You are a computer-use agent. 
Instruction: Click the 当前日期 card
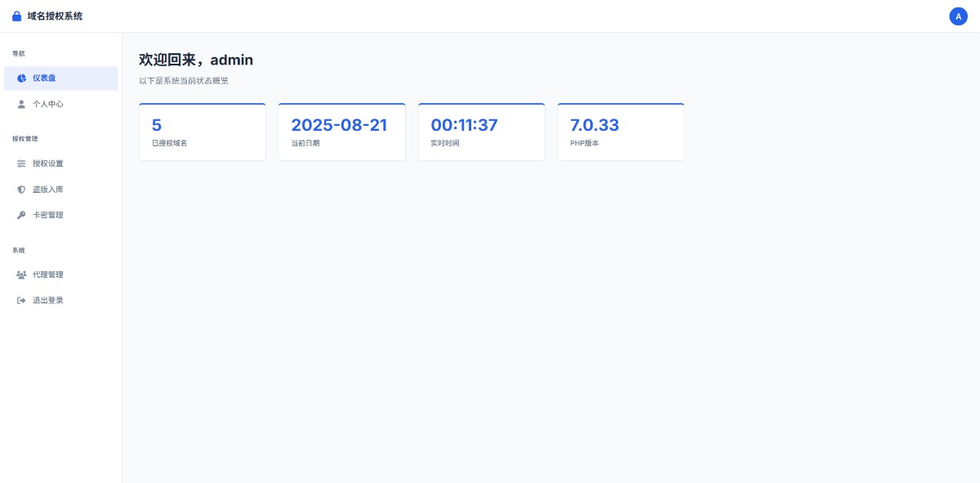click(341, 132)
